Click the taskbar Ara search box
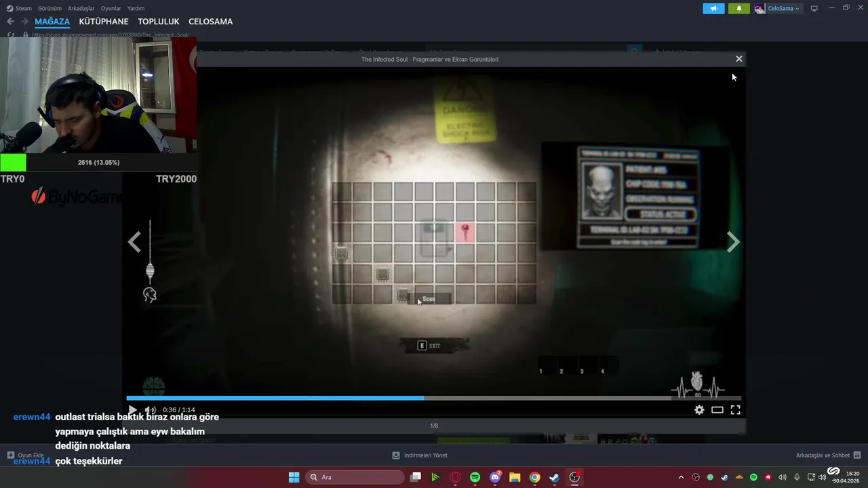 [355, 477]
